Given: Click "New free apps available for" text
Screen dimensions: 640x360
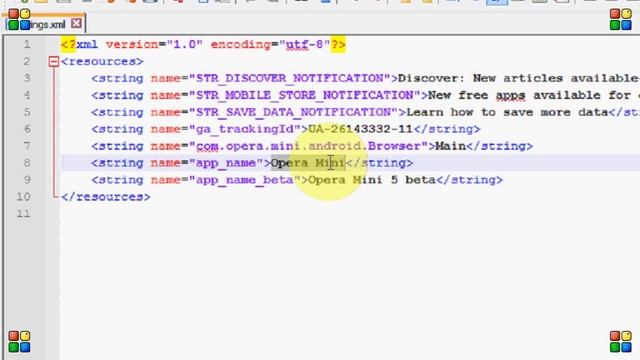Looking at the screenshot, I should (x=529, y=96).
